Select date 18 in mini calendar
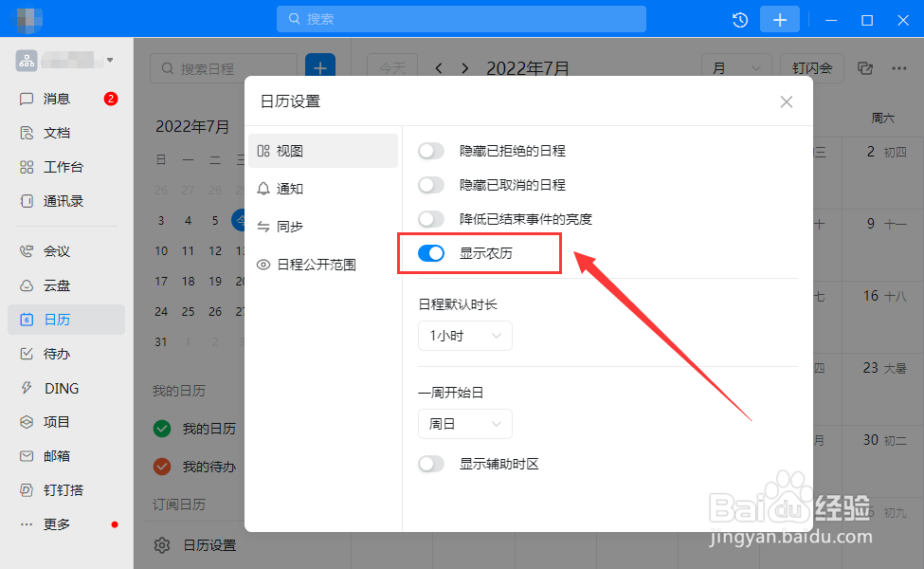The width and height of the screenshot is (924, 569). coord(188,282)
